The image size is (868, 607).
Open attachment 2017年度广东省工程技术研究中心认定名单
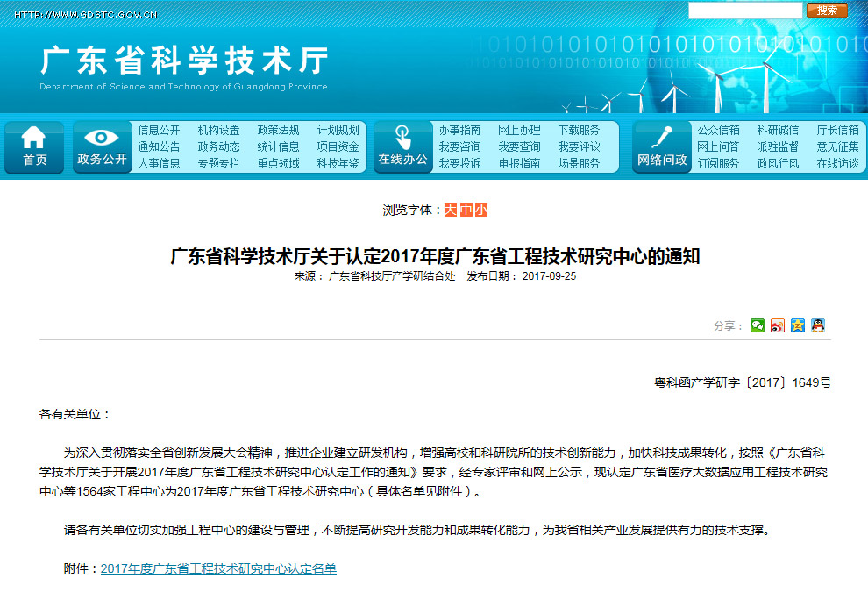[218, 569]
